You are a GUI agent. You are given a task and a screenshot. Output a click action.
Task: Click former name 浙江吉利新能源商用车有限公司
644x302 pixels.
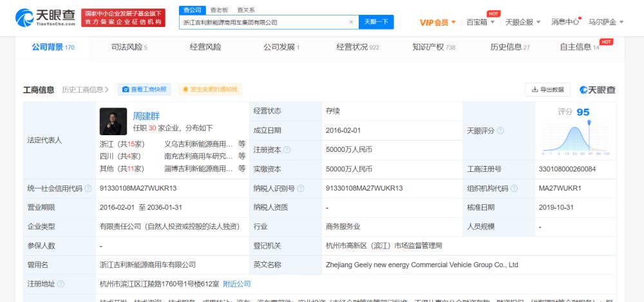point(147,265)
